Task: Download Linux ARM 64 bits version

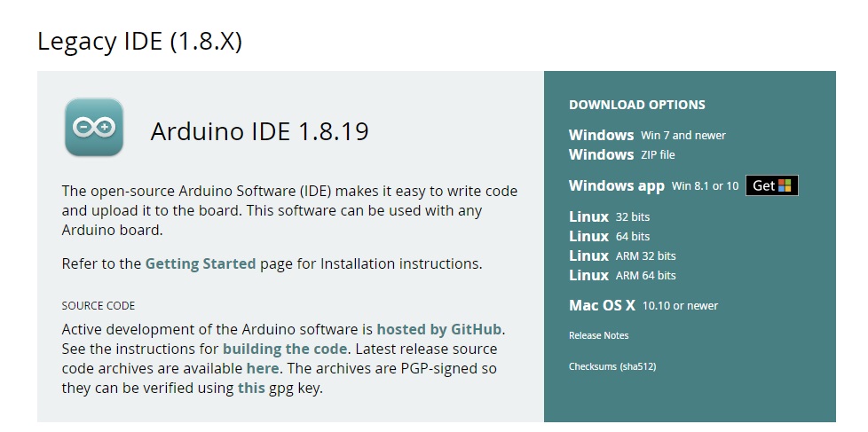Action: pos(622,276)
